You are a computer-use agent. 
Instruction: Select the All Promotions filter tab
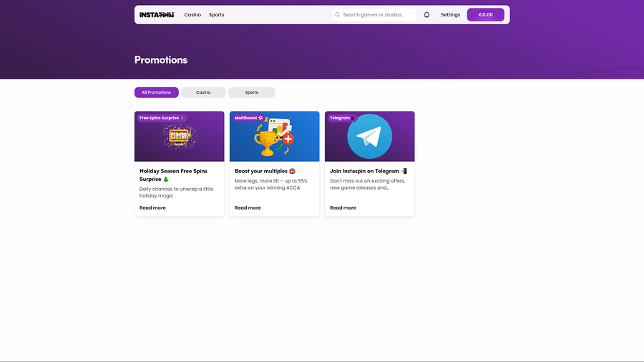point(156,92)
